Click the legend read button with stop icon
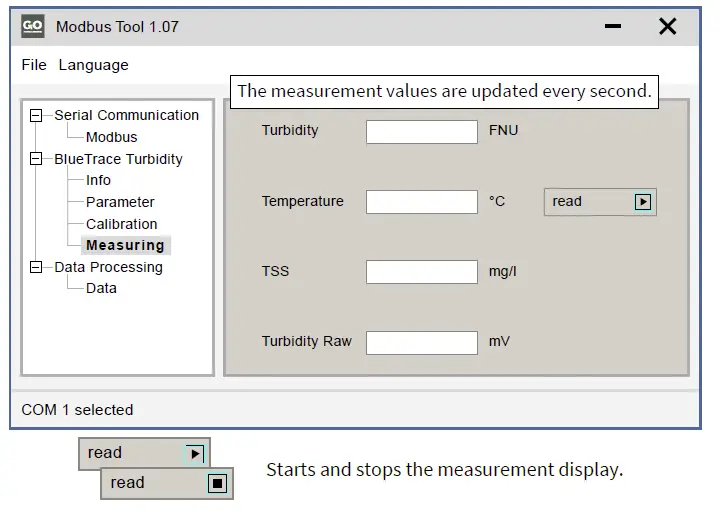Screen dimensions: 722x511 click(x=167, y=483)
